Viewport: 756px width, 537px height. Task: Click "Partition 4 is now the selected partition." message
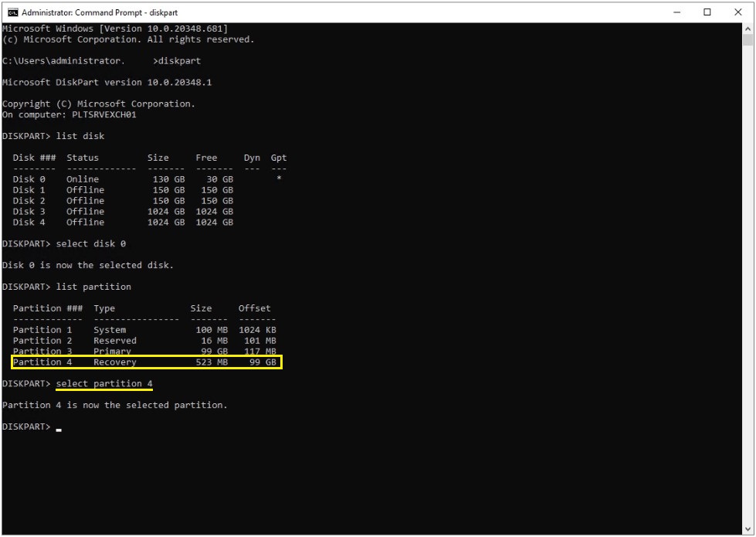click(115, 406)
